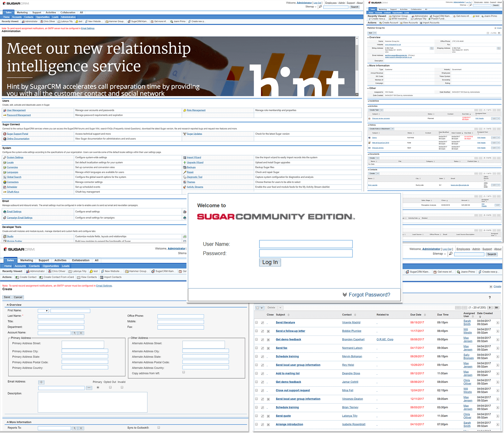
Task: Click the Account Name select arrow button
Action: coord(74,333)
